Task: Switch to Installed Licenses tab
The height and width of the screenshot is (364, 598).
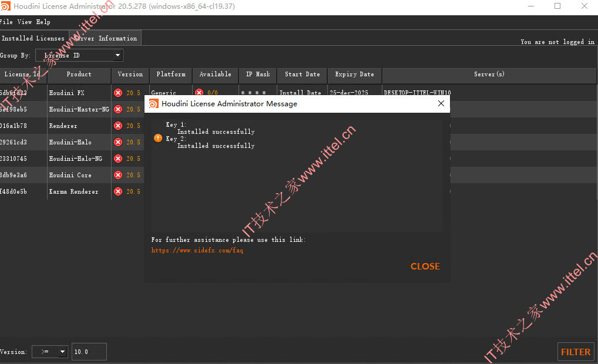Action: click(33, 39)
